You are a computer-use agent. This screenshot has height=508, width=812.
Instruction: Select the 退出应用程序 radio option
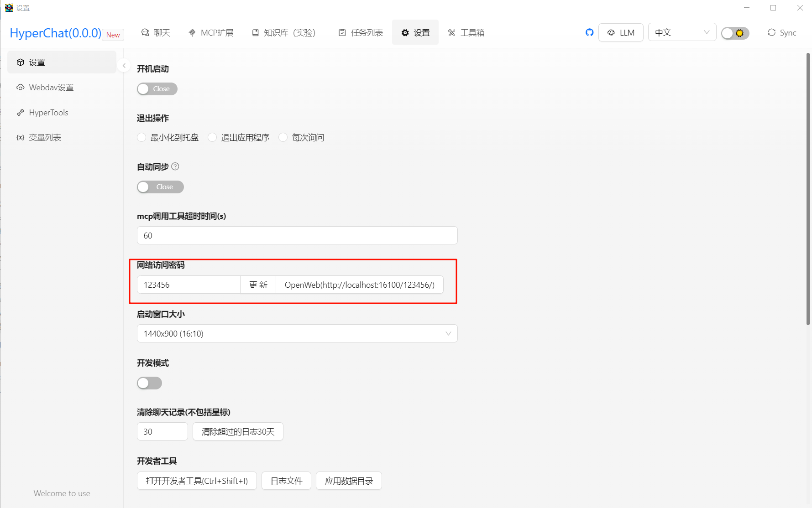[x=212, y=137]
